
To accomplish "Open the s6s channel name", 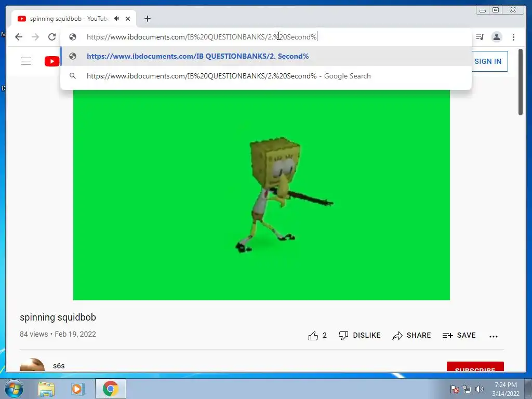I will tap(59, 366).
